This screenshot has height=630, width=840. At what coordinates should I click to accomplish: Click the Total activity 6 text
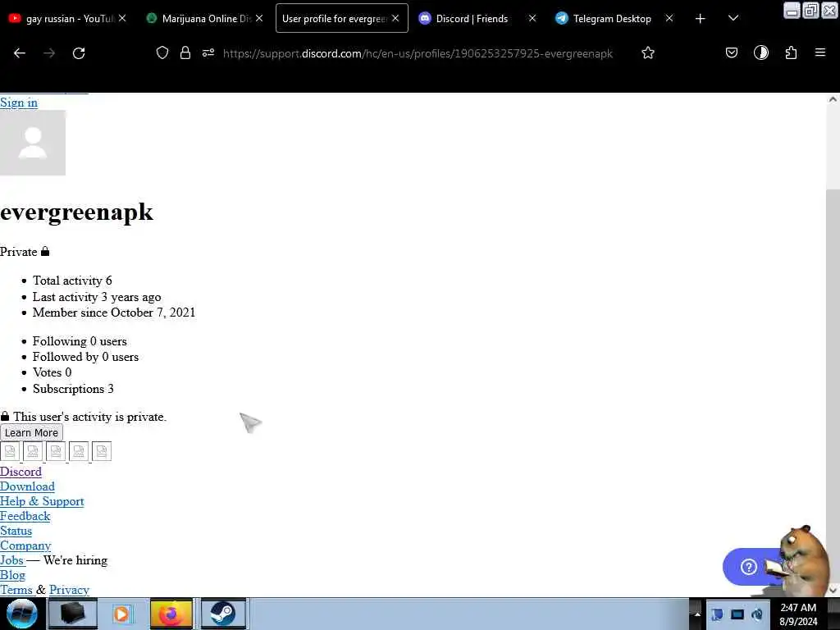(72, 281)
